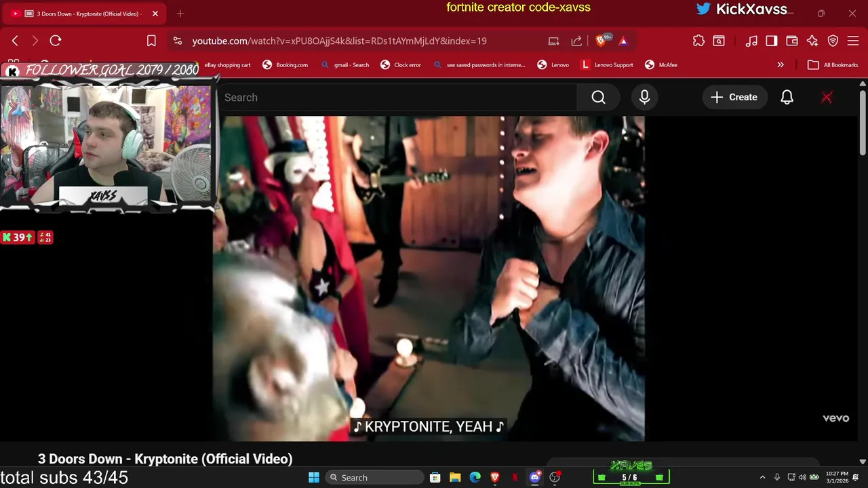
Task: Go back with the browser back arrow
Action: pyautogui.click(x=15, y=41)
